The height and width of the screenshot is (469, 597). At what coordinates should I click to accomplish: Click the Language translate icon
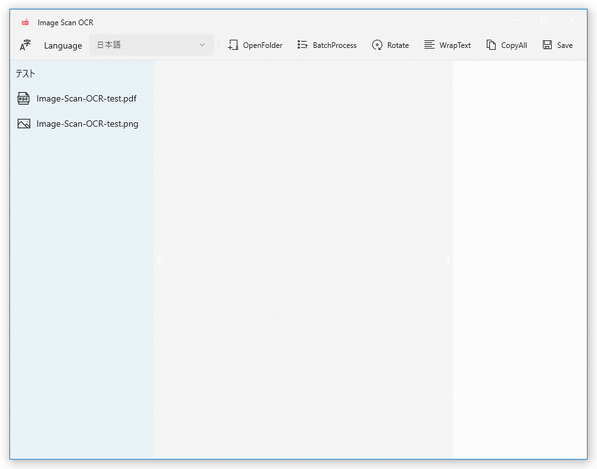(25, 45)
